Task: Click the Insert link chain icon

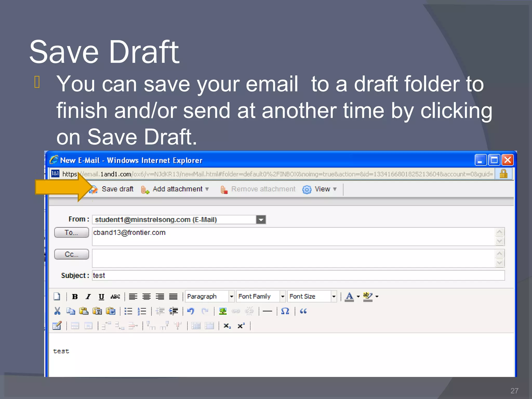Action: point(236,311)
